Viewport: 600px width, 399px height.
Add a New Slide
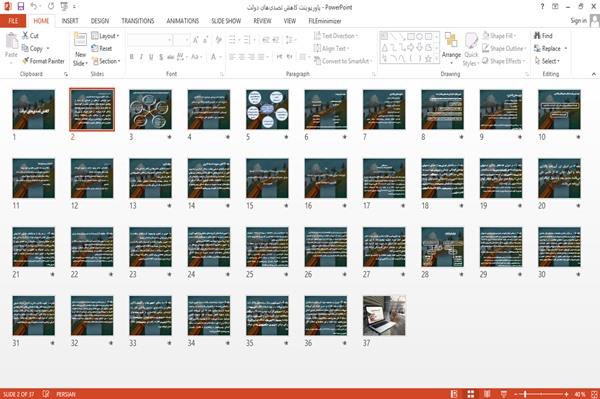point(80,49)
